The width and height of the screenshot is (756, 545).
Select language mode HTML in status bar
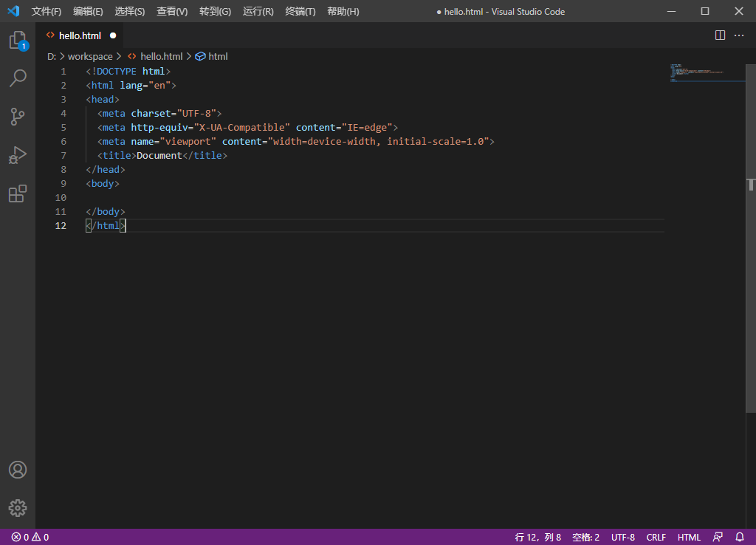pos(689,537)
